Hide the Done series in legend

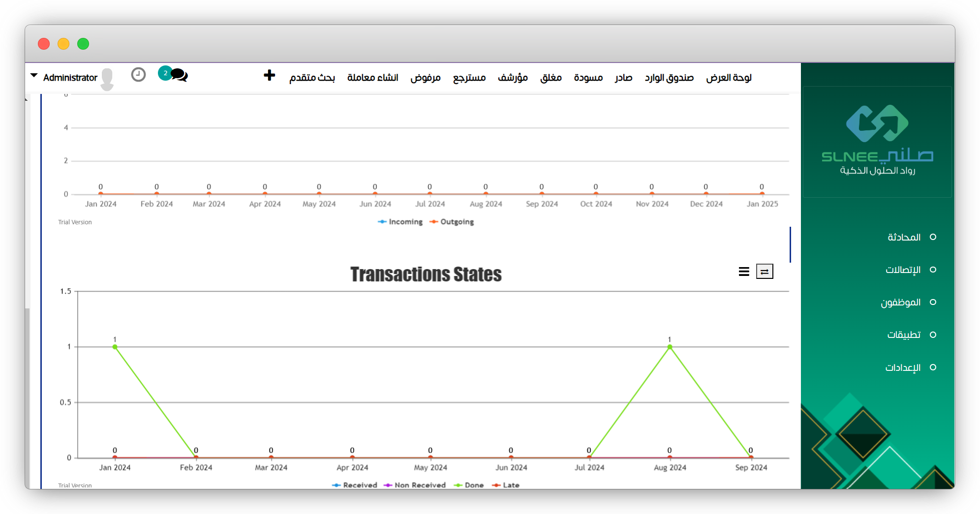[469, 485]
